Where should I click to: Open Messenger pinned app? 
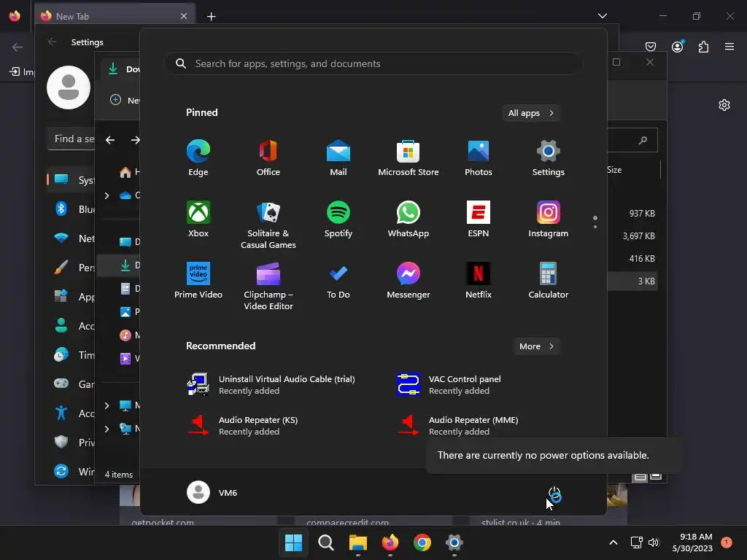(409, 281)
